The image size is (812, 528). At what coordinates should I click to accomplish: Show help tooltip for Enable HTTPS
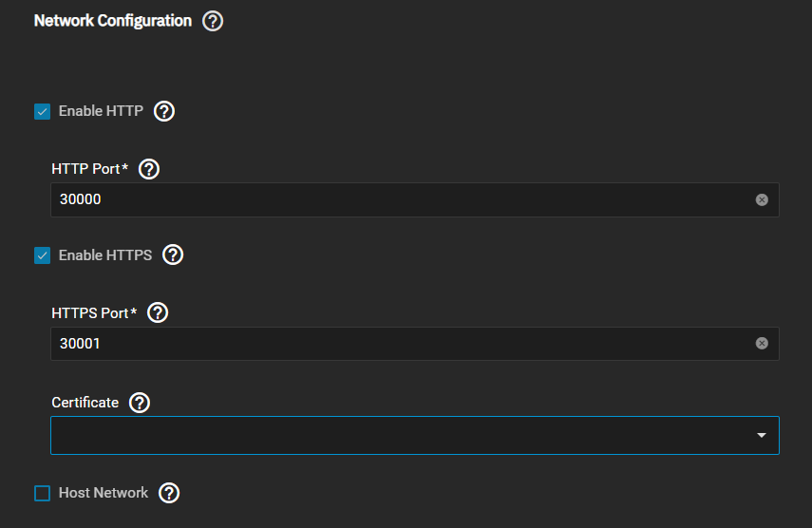[173, 255]
